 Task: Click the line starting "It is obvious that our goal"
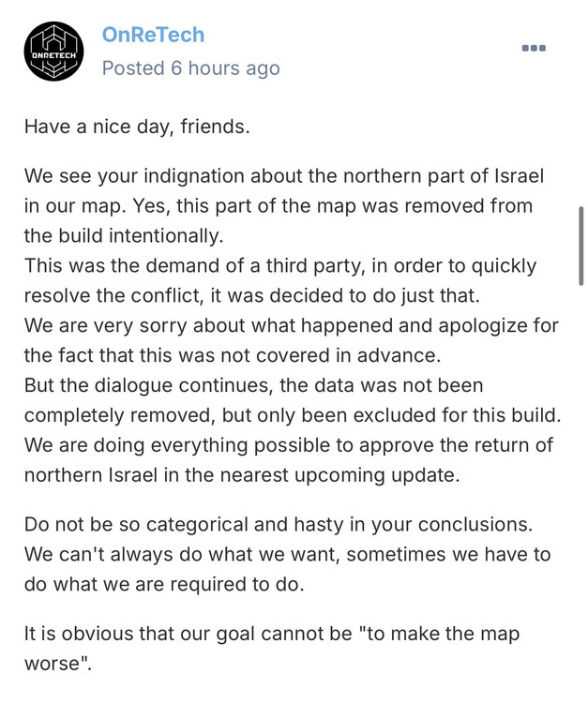(x=272, y=635)
